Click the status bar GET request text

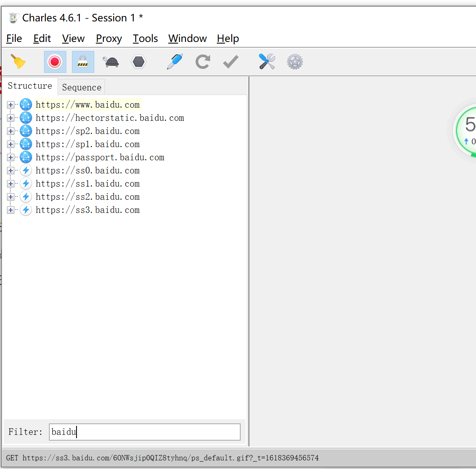[163, 458]
